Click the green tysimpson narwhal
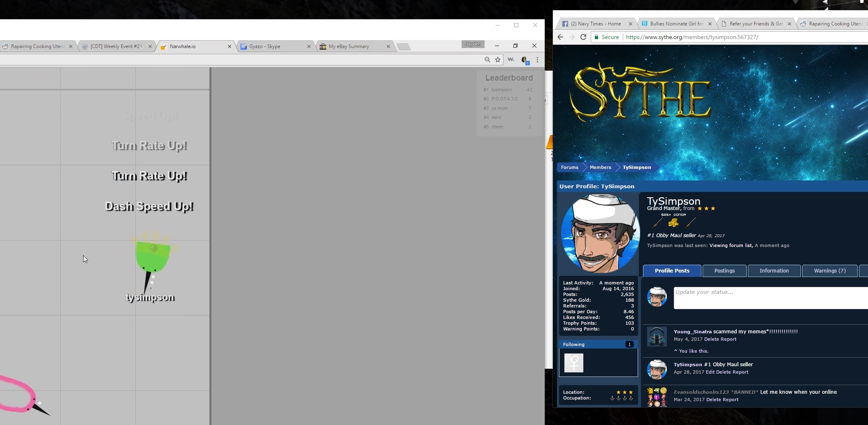 (153, 258)
